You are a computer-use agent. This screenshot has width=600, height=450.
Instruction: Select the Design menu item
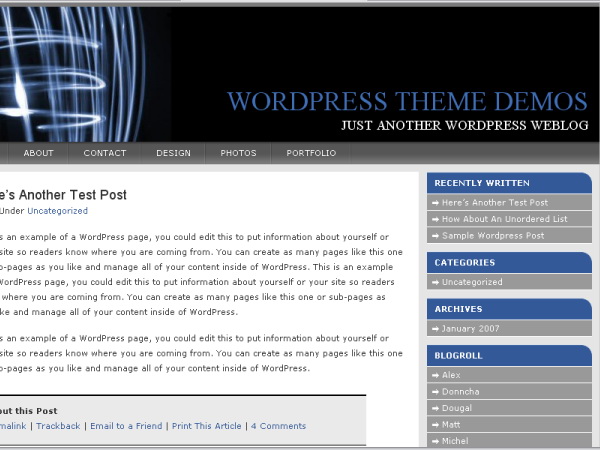[173, 153]
